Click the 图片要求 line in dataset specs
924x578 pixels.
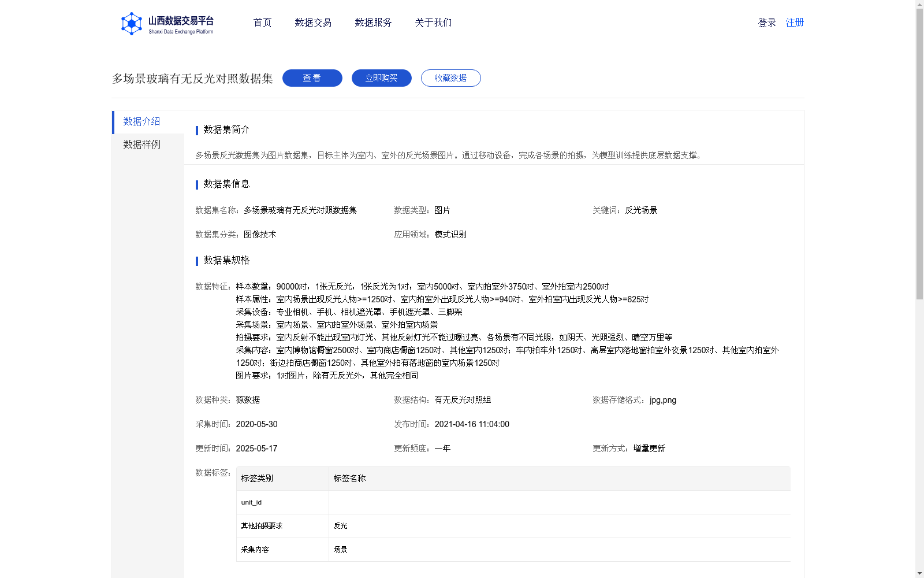tap(327, 376)
